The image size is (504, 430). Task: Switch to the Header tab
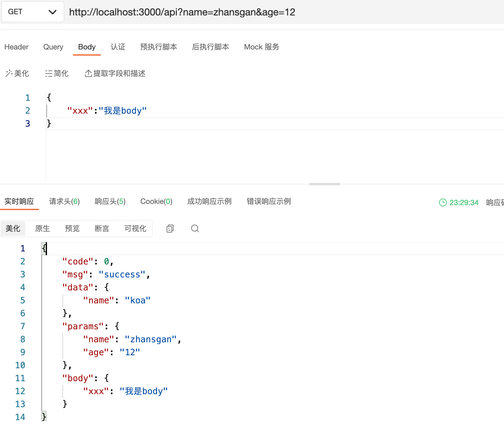16,47
